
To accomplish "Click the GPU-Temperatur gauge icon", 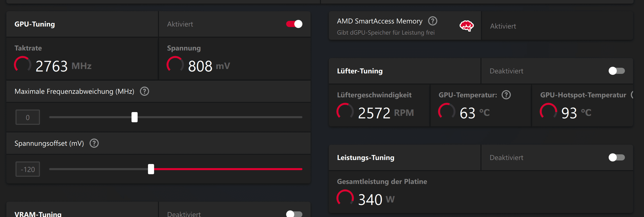I will pos(447,112).
